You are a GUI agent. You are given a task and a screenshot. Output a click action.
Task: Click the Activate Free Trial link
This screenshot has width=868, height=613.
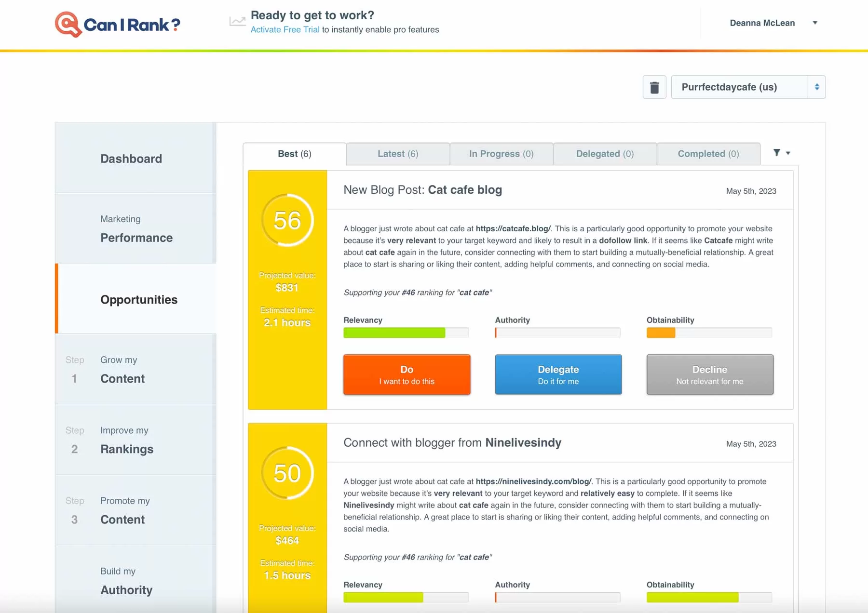click(x=285, y=30)
